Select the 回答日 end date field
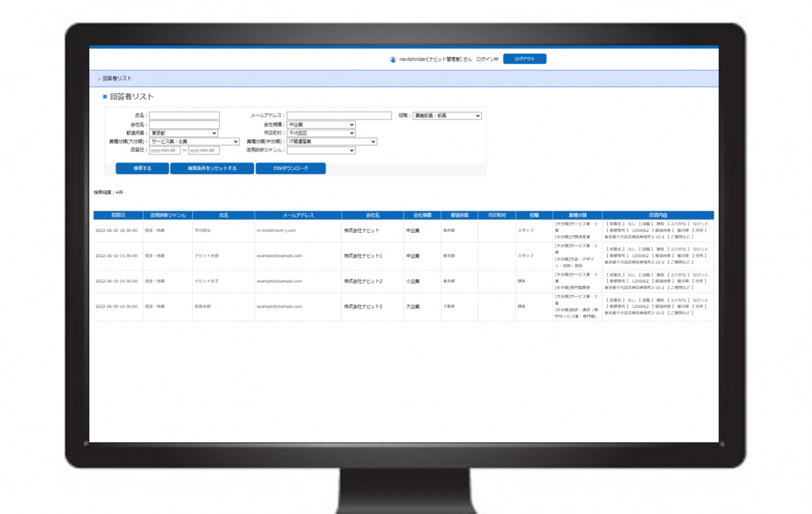 click(x=204, y=150)
